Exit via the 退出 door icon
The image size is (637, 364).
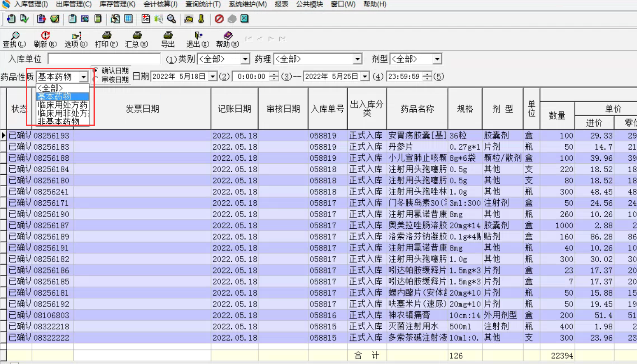[198, 36]
